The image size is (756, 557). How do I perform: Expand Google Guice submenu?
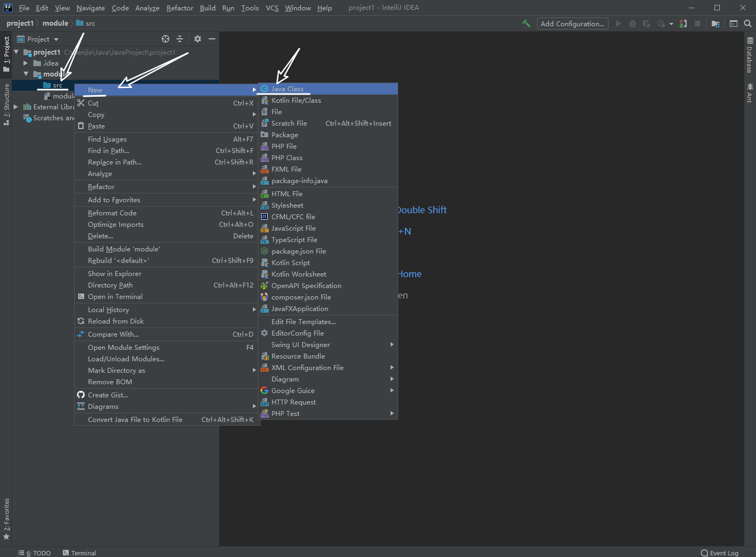coord(328,390)
